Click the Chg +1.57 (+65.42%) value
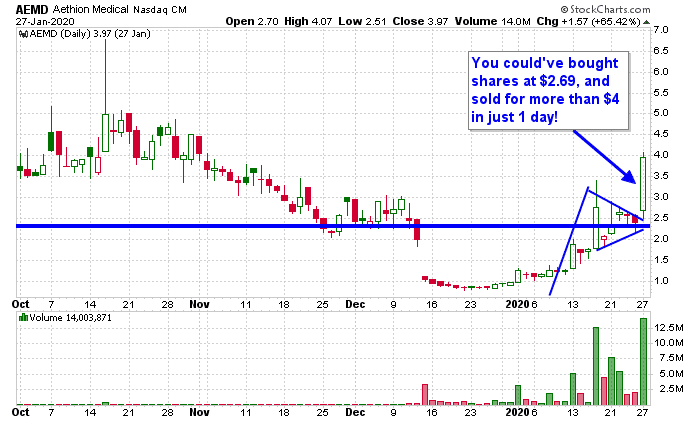The width and height of the screenshot is (700, 421). point(589,21)
